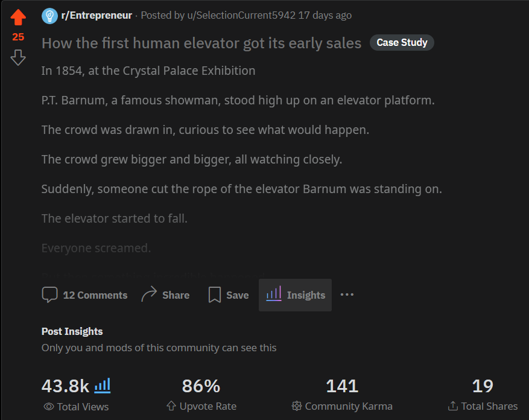Click the blue chart icon beside 43.8k

tap(103, 385)
